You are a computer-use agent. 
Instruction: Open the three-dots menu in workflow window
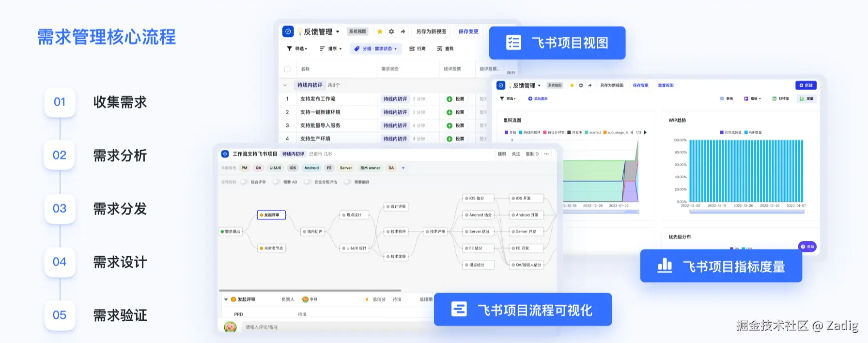click(546, 154)
